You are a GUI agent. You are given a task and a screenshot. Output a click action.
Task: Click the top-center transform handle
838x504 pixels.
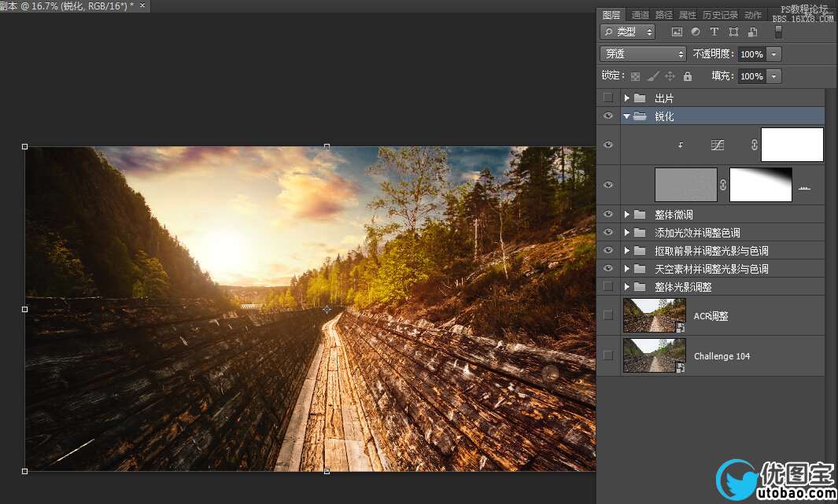pos(327,146)
